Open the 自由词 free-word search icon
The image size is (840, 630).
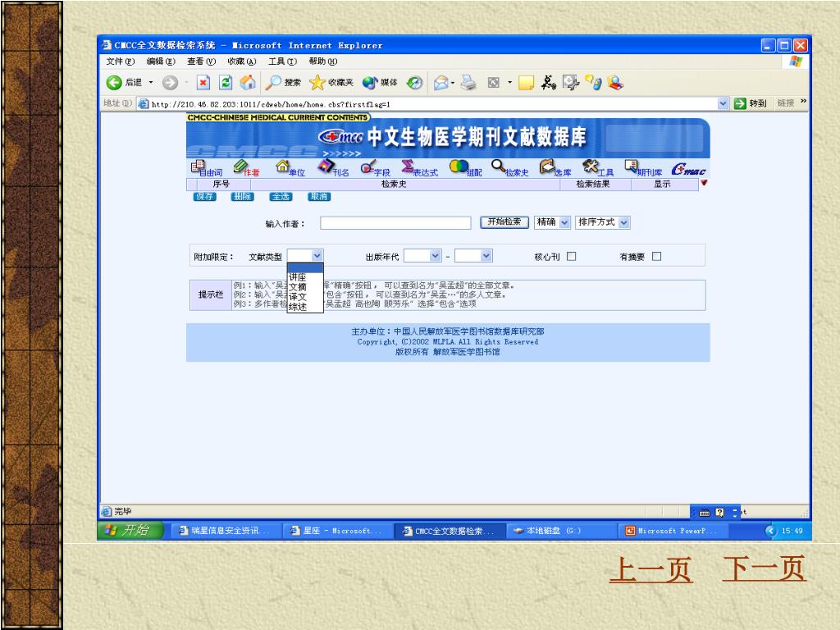[x=206, y=168]
